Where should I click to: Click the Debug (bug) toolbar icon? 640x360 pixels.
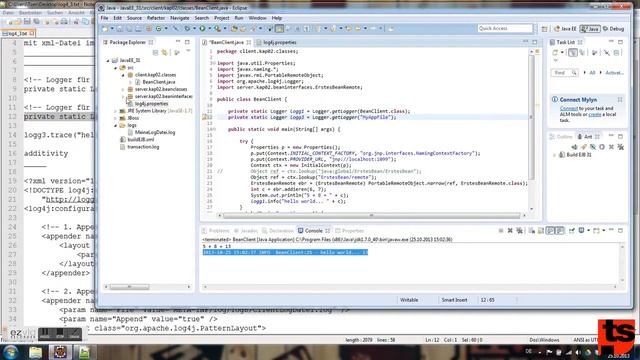[x=187, y=29]
